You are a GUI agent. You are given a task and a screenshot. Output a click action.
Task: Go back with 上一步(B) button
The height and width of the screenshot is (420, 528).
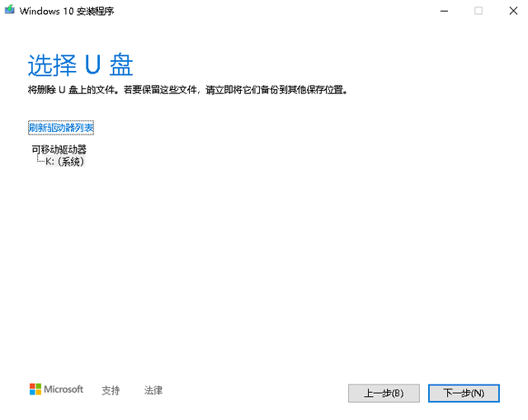(x=384, y=393)
